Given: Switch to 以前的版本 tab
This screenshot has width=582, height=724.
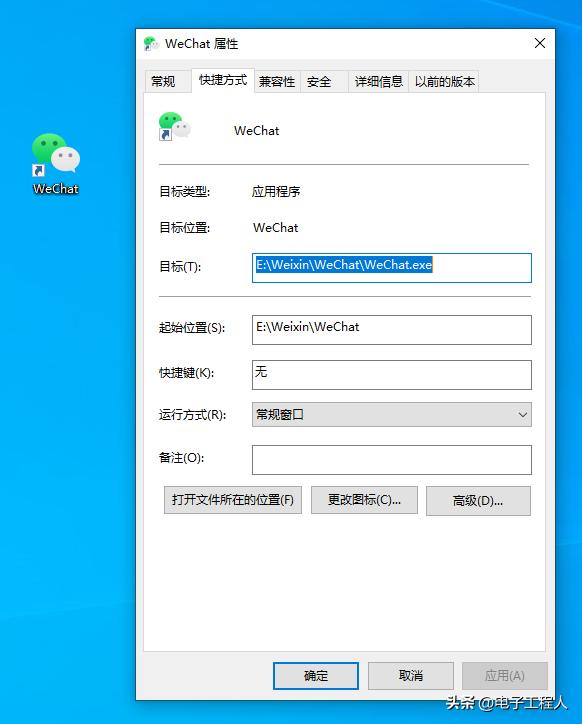Looking at the screenshot, I should 444,82.
